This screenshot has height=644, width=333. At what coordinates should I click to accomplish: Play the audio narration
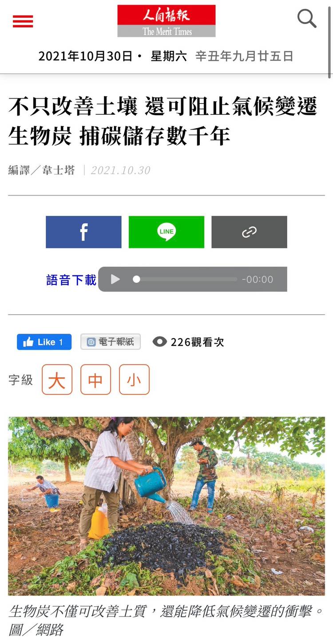tap(115, 279)
